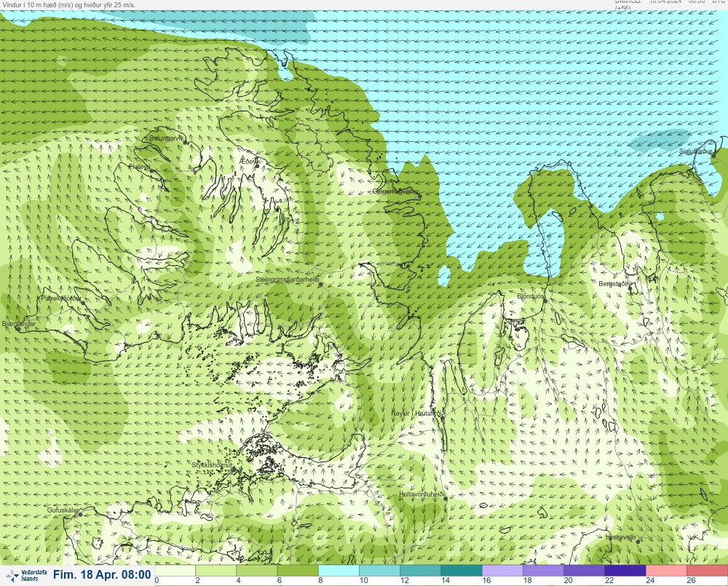
Task: Select the 2–4 m/s light green legend swatch
Action: [x=216, y=570]
